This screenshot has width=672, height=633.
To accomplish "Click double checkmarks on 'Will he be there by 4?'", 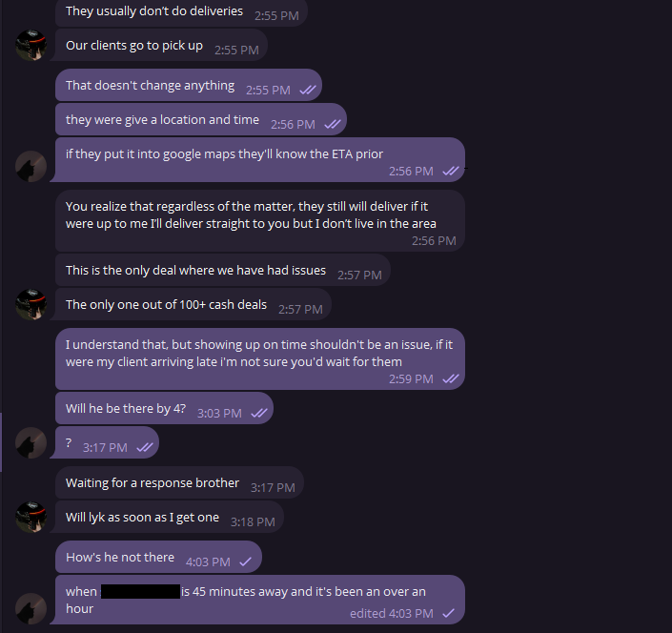I will pos(259,413).
